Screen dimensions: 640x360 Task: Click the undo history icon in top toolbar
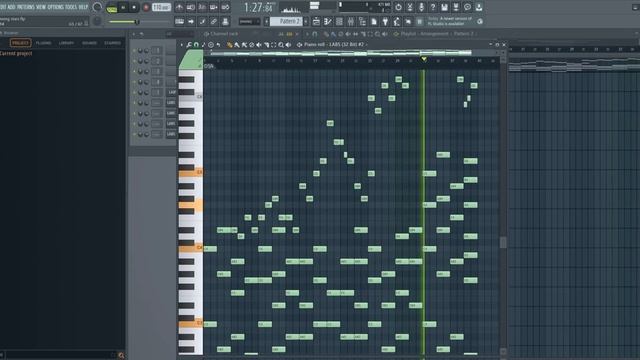pos(398,7)
